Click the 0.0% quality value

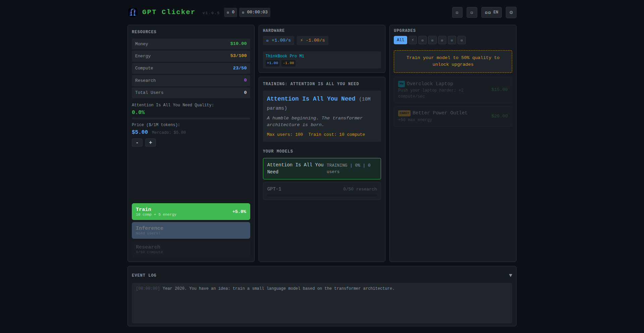coord(138,112)
